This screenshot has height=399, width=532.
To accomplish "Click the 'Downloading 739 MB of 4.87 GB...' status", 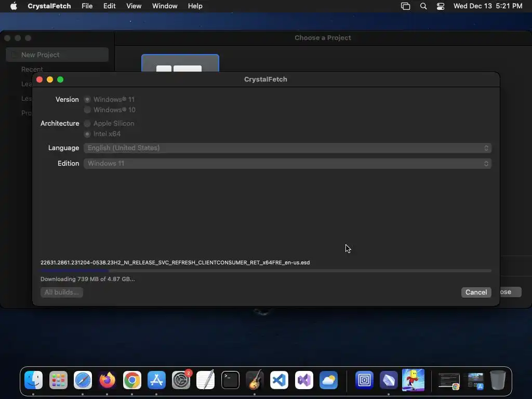I will (x=87, y=279).
